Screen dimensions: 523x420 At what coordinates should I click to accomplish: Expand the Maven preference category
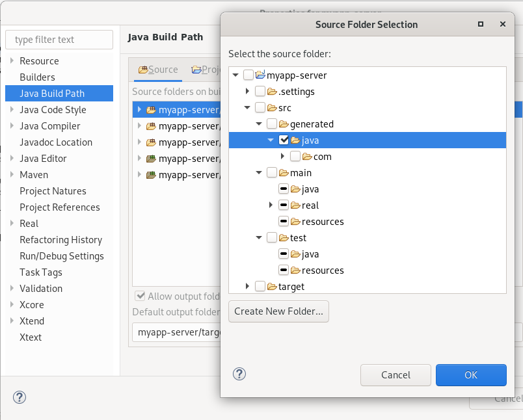click(x=12, y=174)
